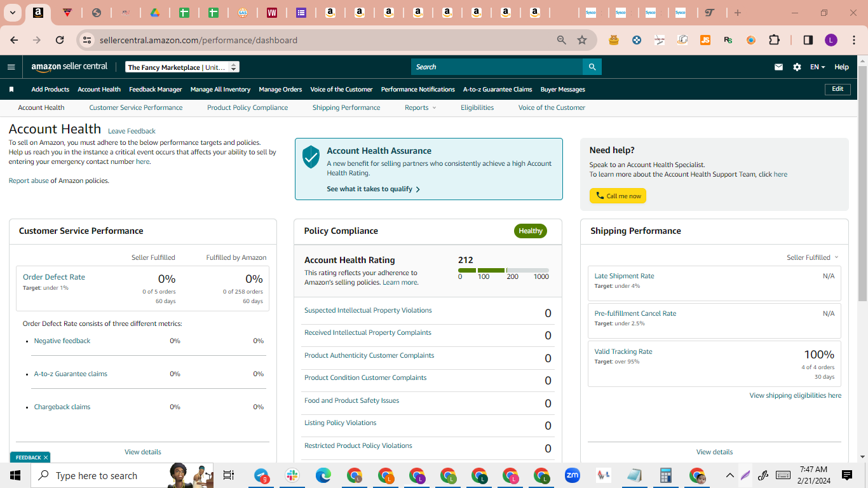Open the Extensions puzzle piece menu

pyautogui.click(x=774, y=40)
